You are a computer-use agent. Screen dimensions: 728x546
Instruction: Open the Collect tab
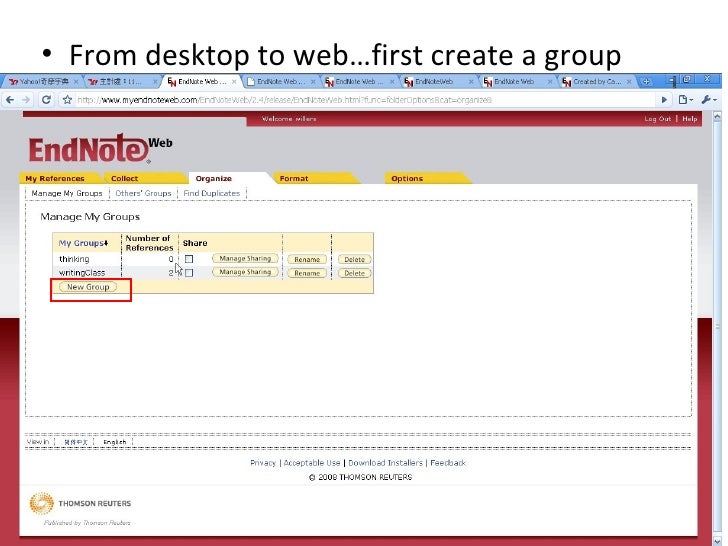point(124,178)
